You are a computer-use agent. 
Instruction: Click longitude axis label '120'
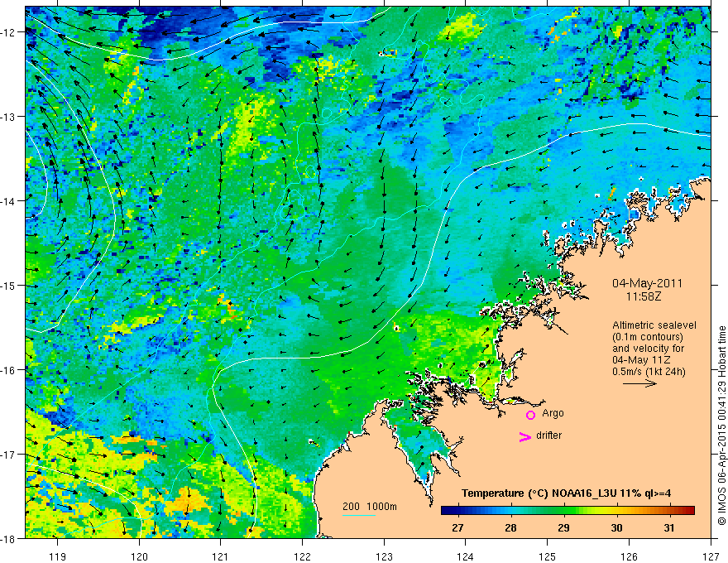(x=139, y=556)
